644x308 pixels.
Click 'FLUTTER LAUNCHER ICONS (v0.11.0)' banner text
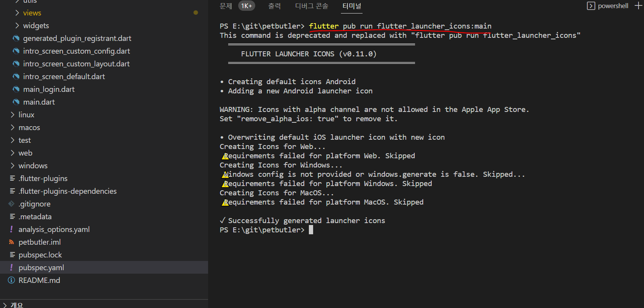308,54
